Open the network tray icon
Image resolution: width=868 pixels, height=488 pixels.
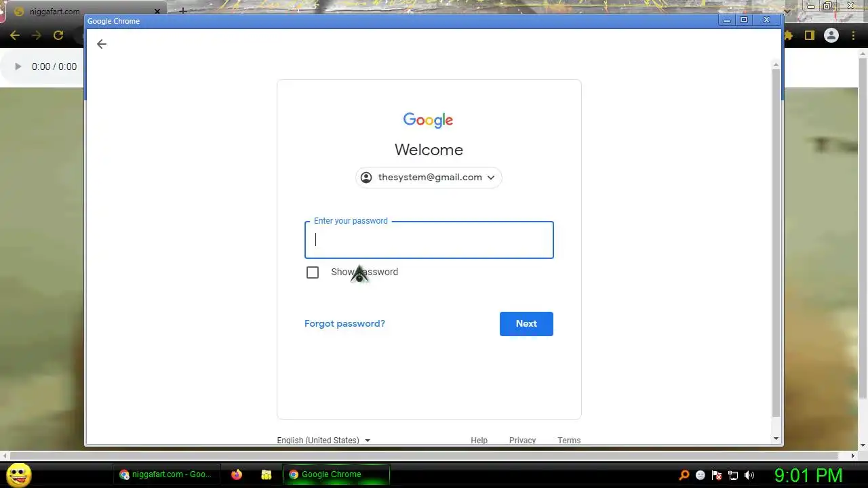pos(733,475)
